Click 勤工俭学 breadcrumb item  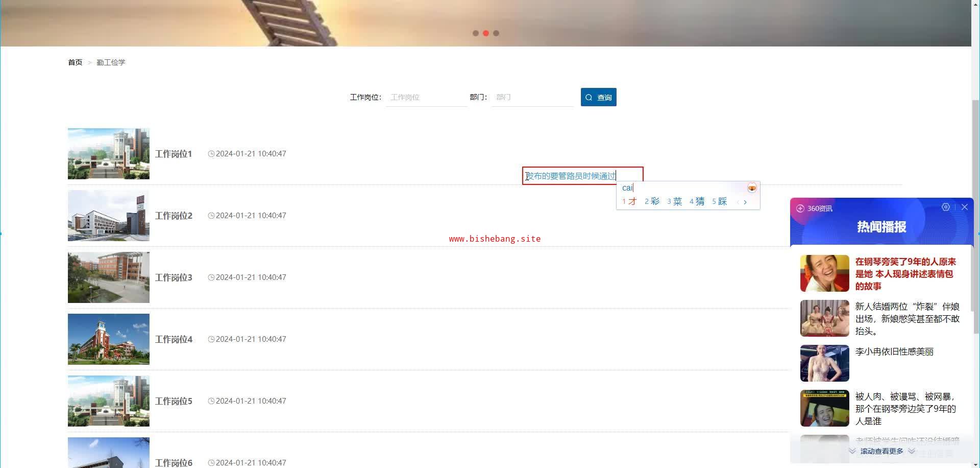pos(111,62)
